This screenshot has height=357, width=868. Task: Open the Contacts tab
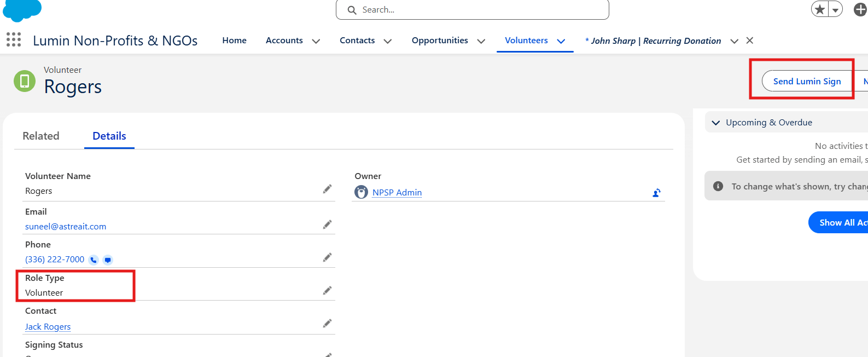click(x=357, y=41)
